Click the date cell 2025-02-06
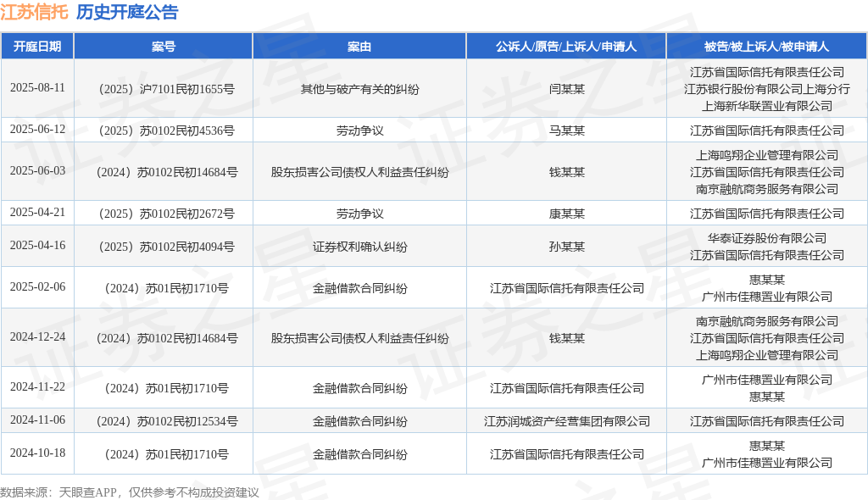This screenshot has height=500, width=868. coord(37,287)
